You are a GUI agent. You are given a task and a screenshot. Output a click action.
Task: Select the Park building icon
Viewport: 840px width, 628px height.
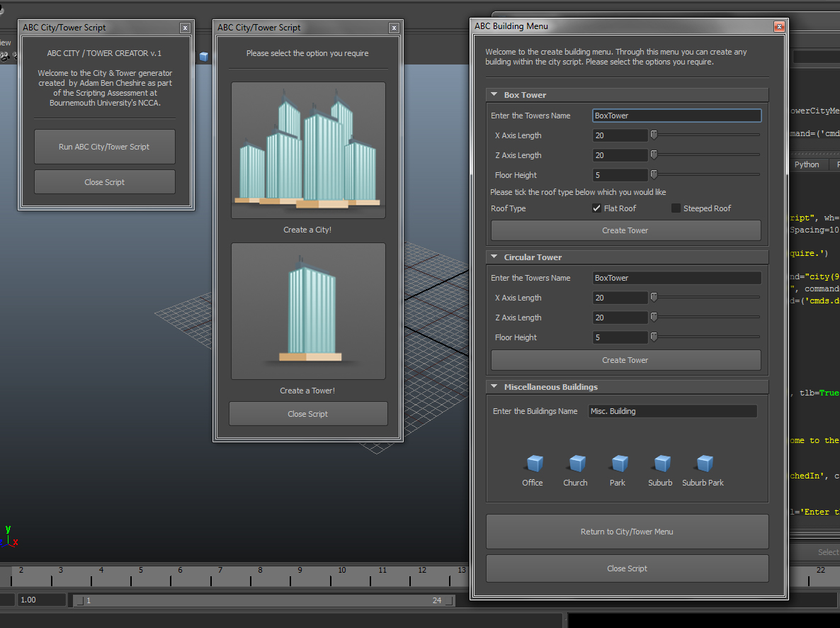click(x=618, y=466)
